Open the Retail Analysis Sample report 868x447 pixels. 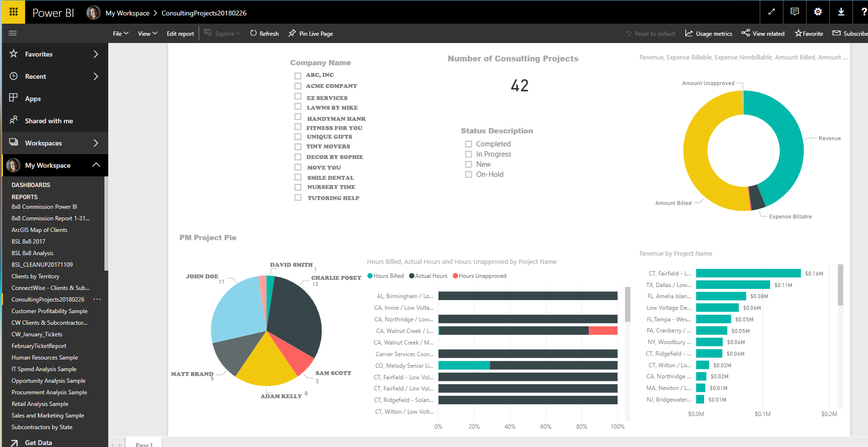(x=40, y=404)
